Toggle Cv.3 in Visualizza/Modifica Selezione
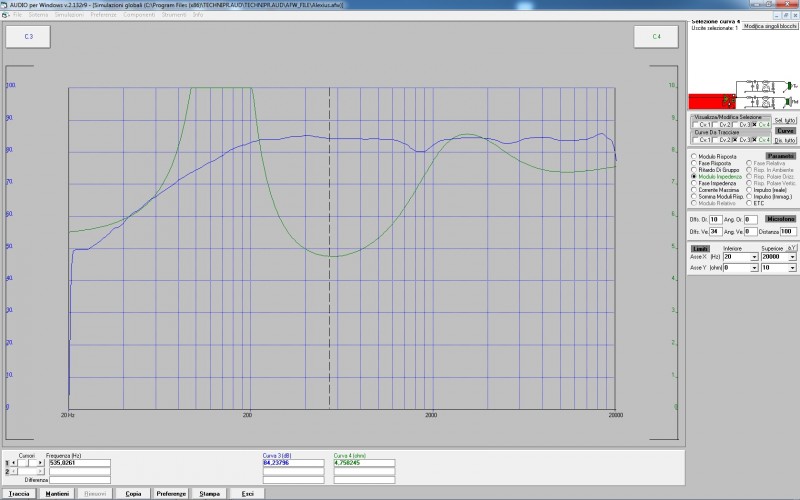This screenshot has height=500, width=800. (x=742, y=124)
